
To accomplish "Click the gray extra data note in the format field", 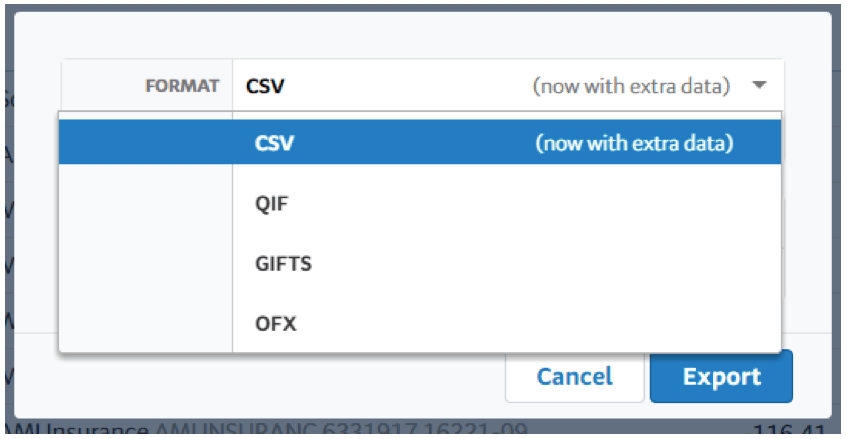I will click(631, 85).
